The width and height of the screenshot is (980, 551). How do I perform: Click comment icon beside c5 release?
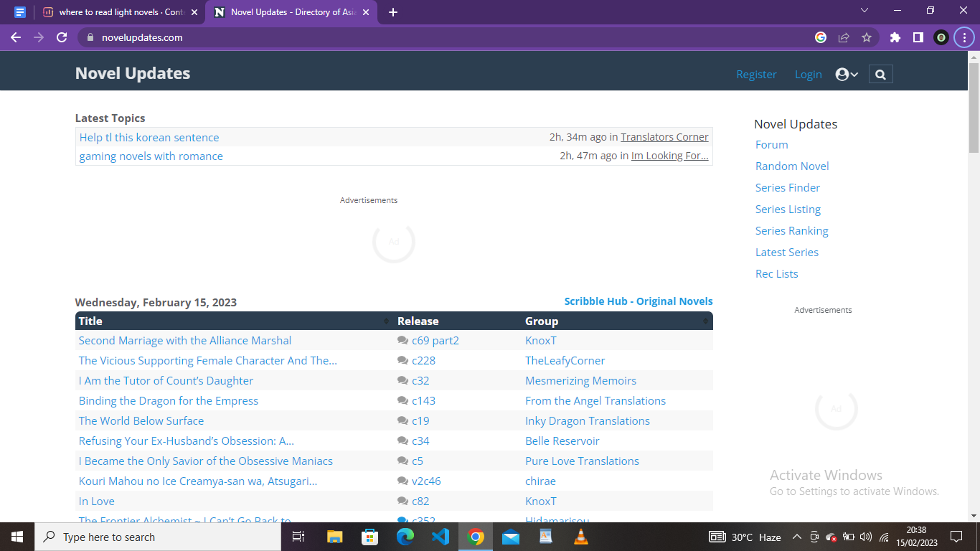click(x=402, y=461)
